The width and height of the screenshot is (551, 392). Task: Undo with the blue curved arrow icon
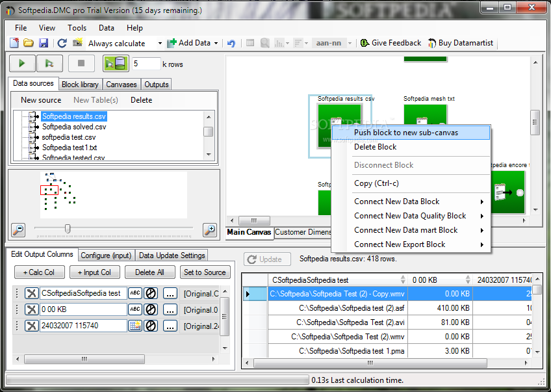[231, 43]
